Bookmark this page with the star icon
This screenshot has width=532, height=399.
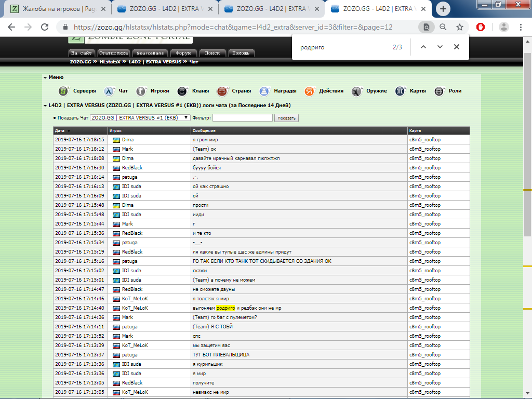(460, 27)
